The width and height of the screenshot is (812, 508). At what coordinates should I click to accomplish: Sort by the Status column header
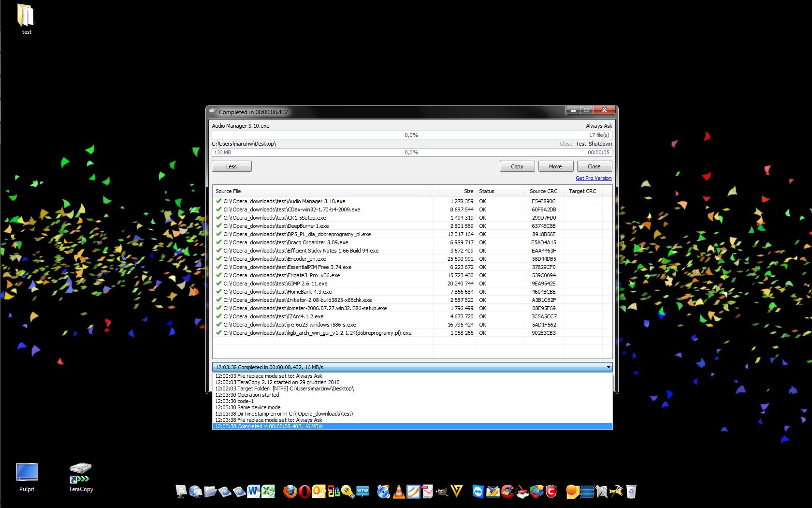pos(500,191)
